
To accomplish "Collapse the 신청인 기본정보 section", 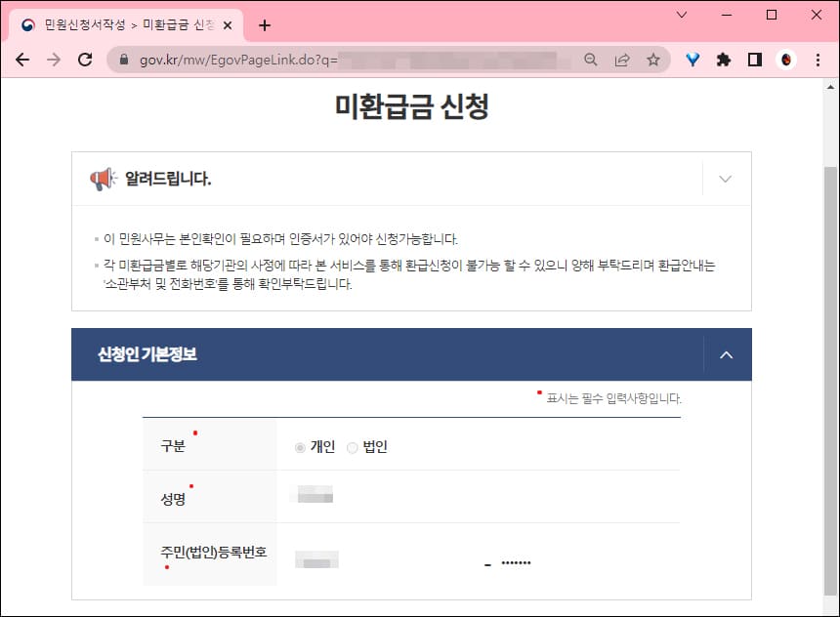I will (725, 353).
